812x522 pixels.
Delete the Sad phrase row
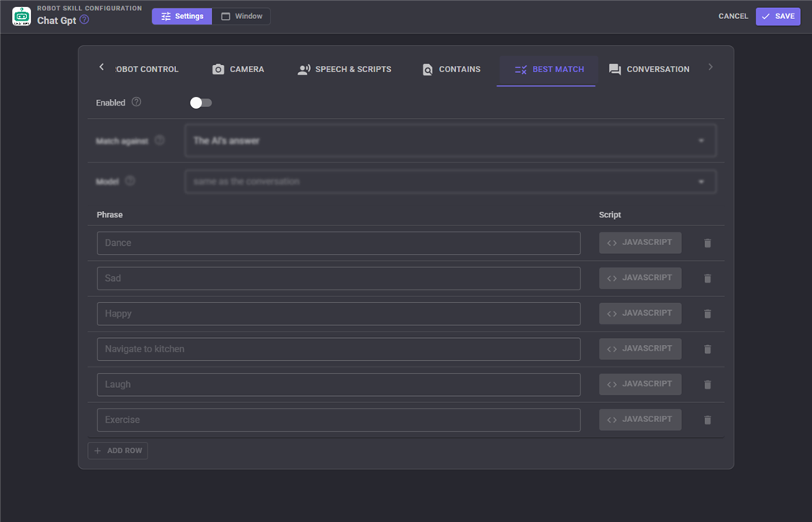point(707,278)
